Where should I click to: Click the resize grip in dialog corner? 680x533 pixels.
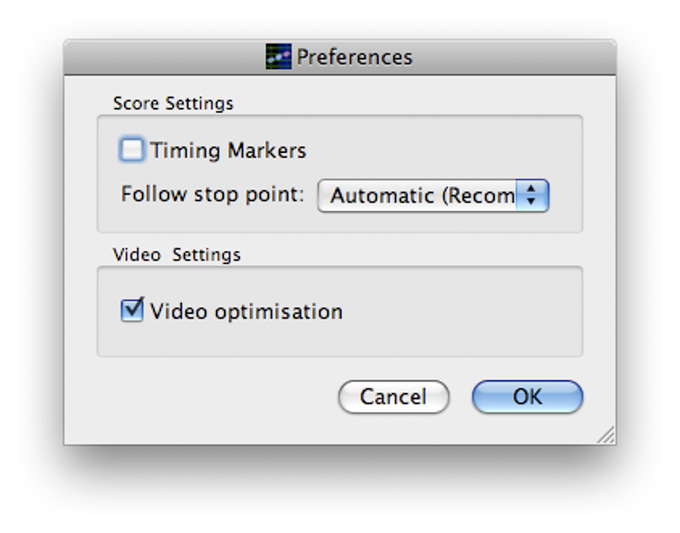(x=606, y=435)
